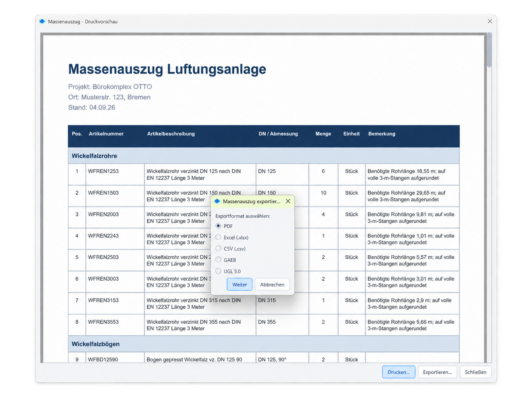Click the Weiter button
This screenshot has height=399, width=532.
[x=240, y=284]
